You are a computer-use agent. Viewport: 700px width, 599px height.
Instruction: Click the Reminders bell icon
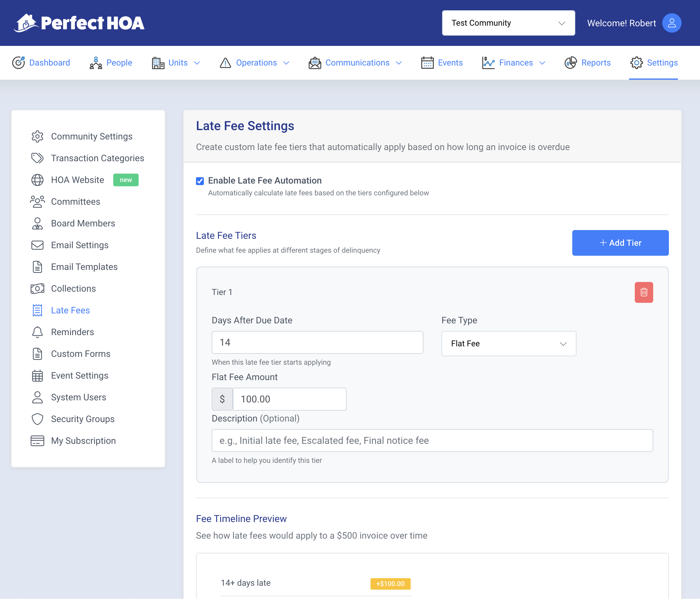click(x=37, y=332)
